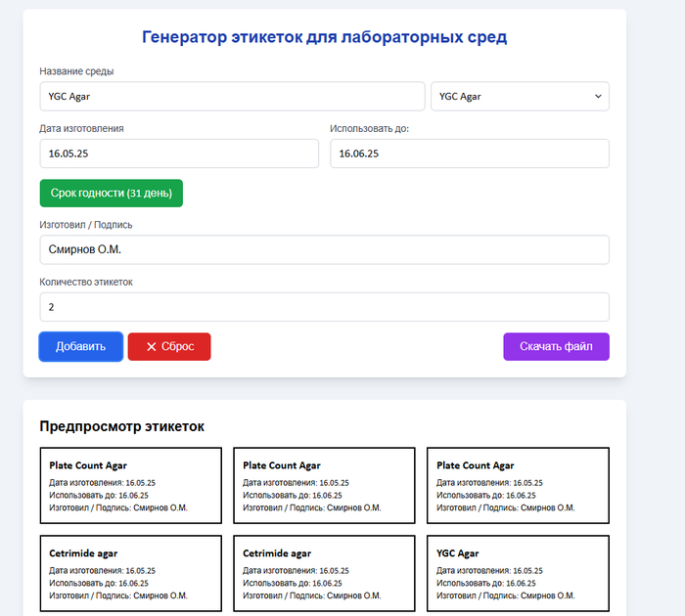Open the YGC Agar label preview card
The height and width of the screenshot is (616, 685).
coord(518,573)
